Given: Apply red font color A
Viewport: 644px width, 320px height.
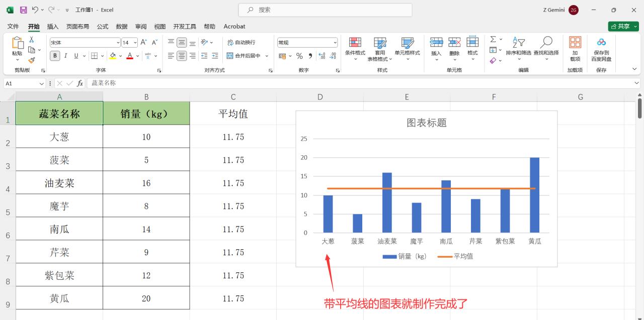Looking at the screenshot, I should click(x=130, y=56).
